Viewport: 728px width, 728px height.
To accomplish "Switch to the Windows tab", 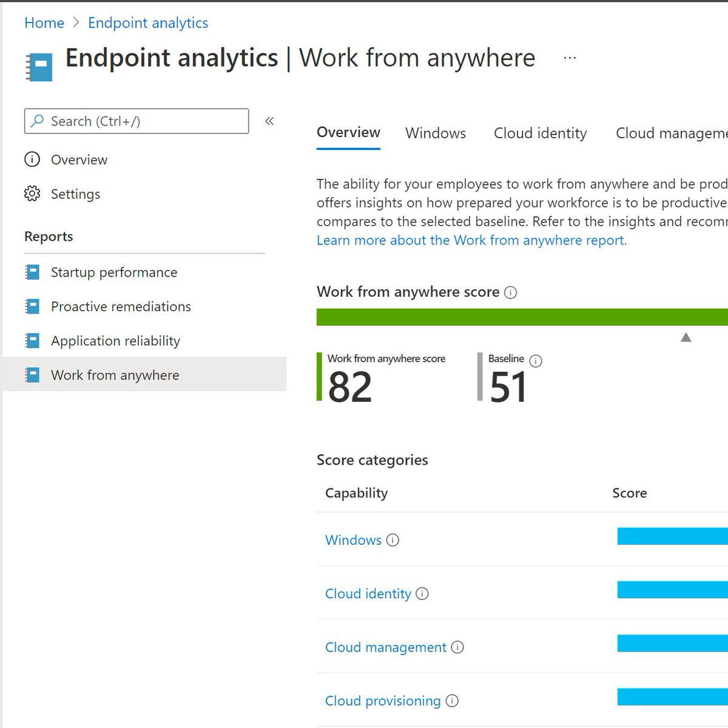I will pyautogui.click(x=435, y=133).
